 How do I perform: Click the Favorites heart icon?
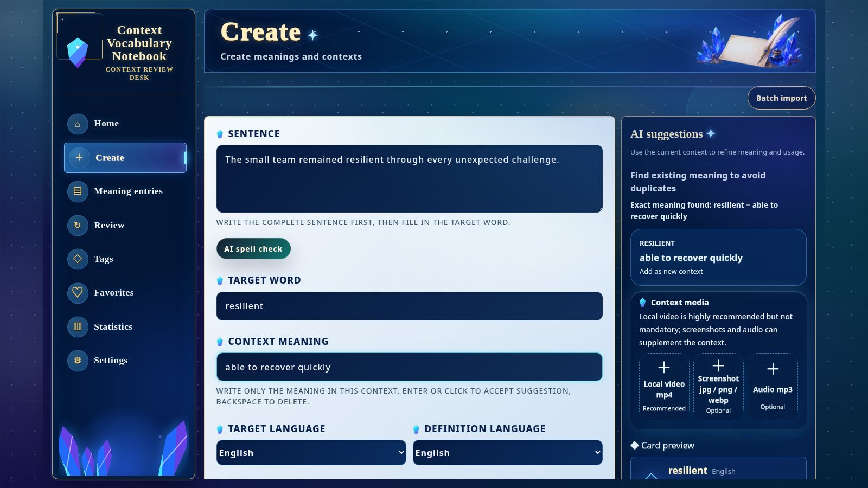tap(78, 293)
